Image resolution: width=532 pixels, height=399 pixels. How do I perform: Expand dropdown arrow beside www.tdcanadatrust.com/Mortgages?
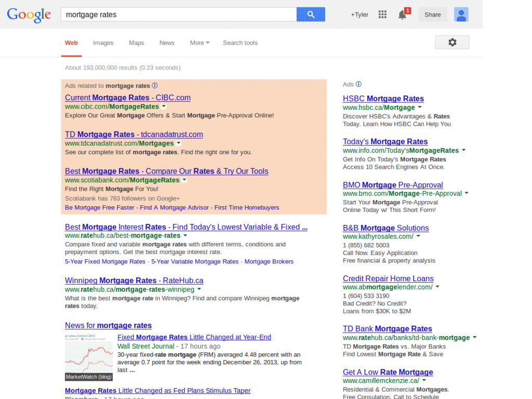(179, 143)
